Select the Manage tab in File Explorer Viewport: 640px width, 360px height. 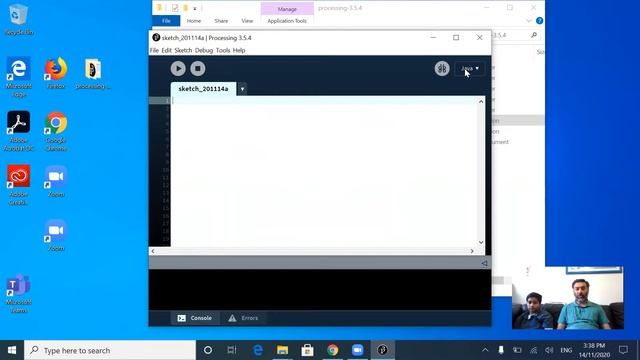287,9
